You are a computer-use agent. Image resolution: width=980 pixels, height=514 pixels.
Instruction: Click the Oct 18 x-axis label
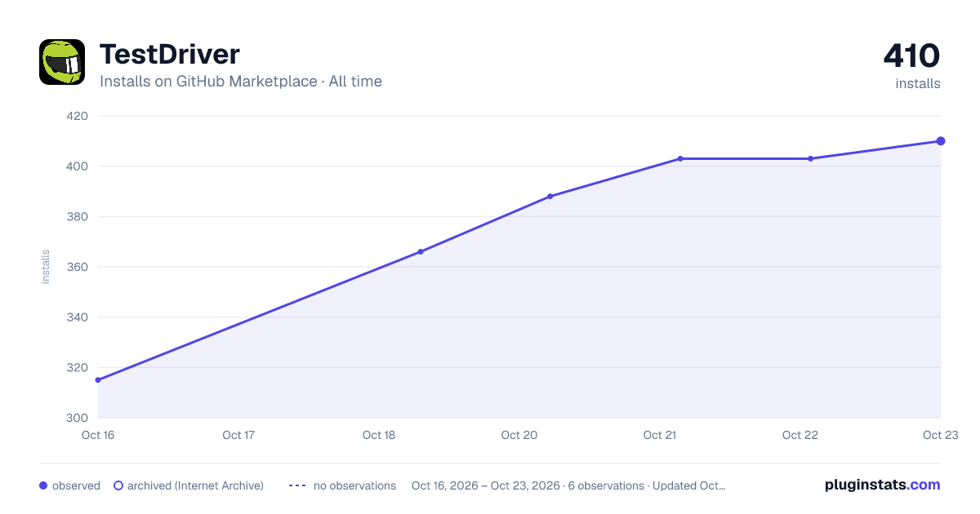tap(379, 435)
